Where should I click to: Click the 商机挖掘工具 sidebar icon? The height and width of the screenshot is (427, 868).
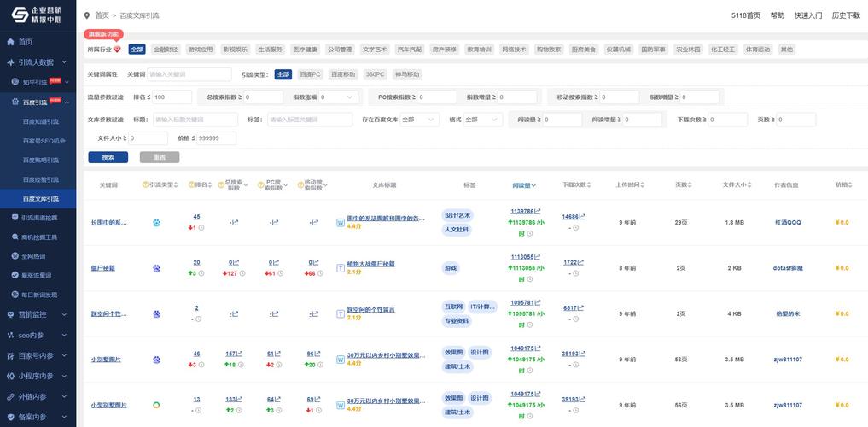pos(15,237)
